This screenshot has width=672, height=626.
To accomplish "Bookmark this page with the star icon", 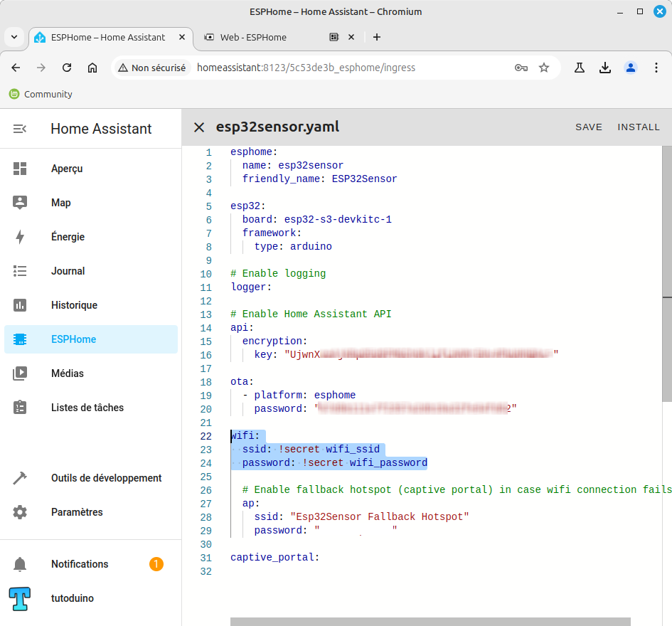I will click(x=544, y=68).
